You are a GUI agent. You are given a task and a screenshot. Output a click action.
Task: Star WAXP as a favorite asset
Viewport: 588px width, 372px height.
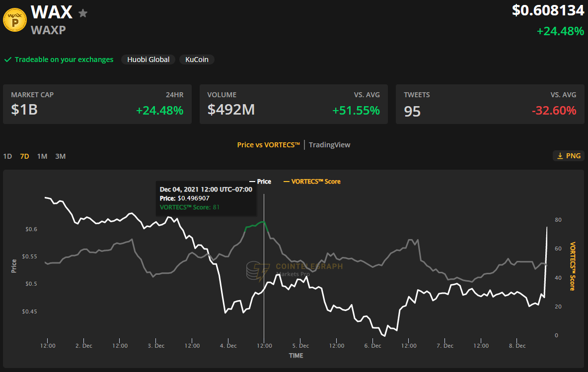tap(82, 13)
